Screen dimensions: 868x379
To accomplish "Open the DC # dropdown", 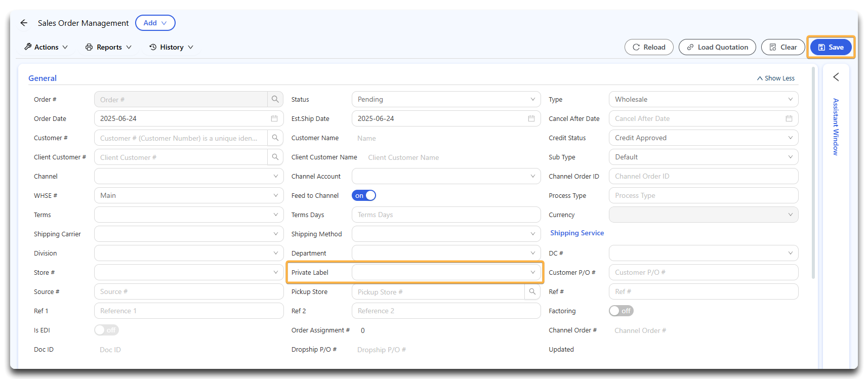I will pos(704,253).
